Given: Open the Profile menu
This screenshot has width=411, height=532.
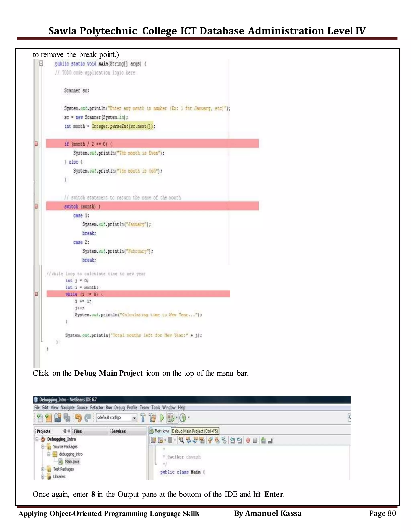Looking at the screenshot, I should pyautogui.click(x=132, y=408).
